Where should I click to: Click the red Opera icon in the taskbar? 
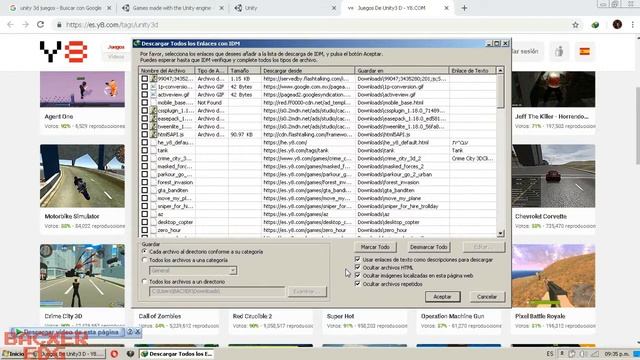point(114,354)
